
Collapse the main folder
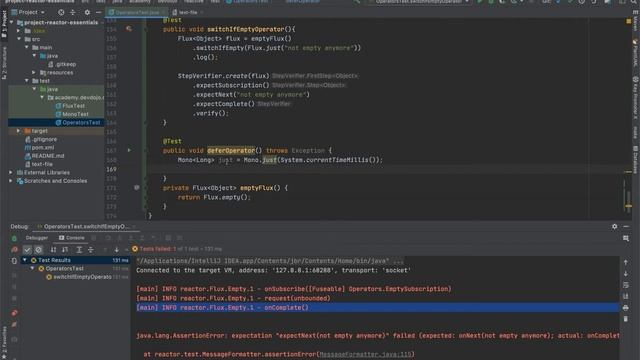[x=27, y=47]
